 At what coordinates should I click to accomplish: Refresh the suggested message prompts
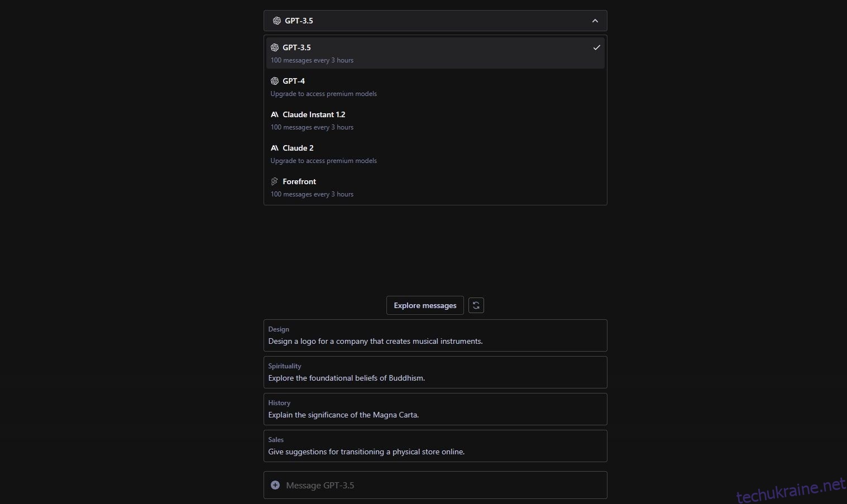476,305
